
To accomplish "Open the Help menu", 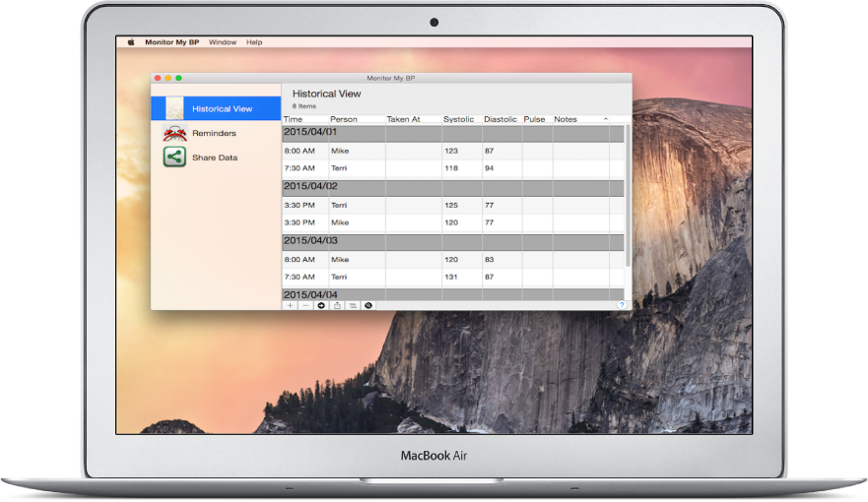I will [x=254, y=42].
